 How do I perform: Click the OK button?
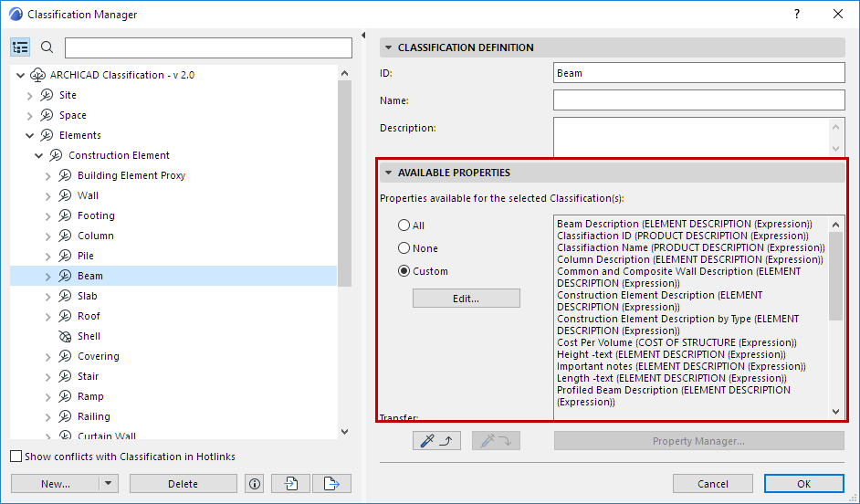pos(804,484)
